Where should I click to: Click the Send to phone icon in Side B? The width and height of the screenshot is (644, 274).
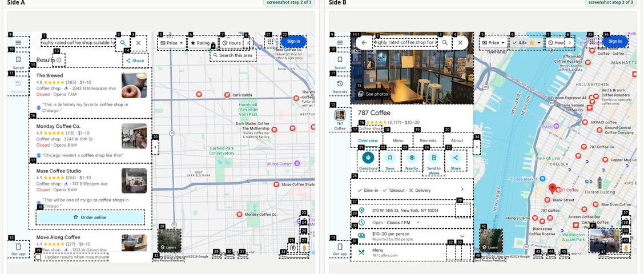[x=434, y=158]
